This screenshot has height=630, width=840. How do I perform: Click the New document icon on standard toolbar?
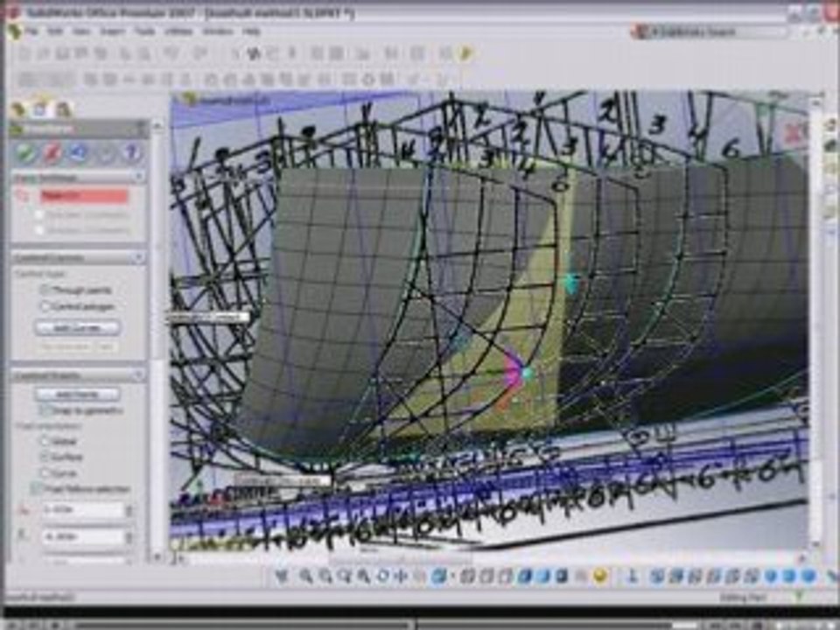(25, 52)
